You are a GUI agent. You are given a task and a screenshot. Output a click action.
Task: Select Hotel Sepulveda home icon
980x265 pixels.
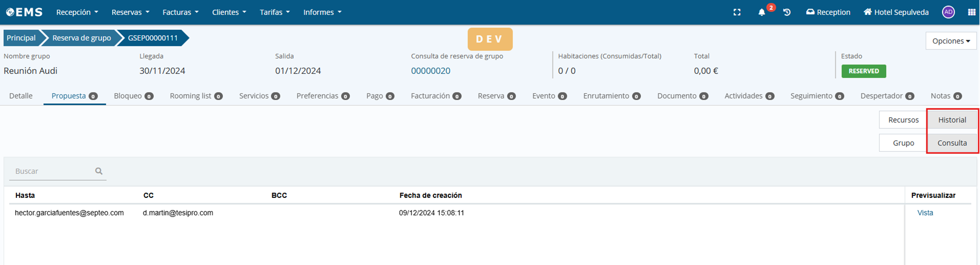click(x=867, y=12)
